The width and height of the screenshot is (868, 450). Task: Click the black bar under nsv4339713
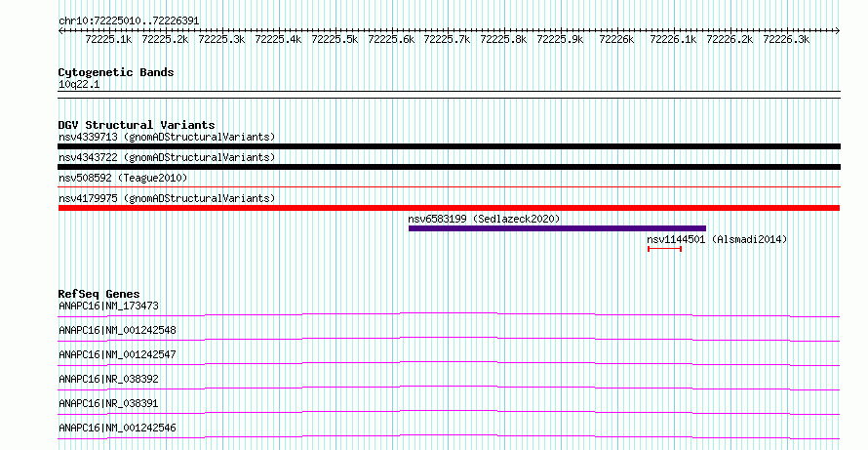point(449,146)
